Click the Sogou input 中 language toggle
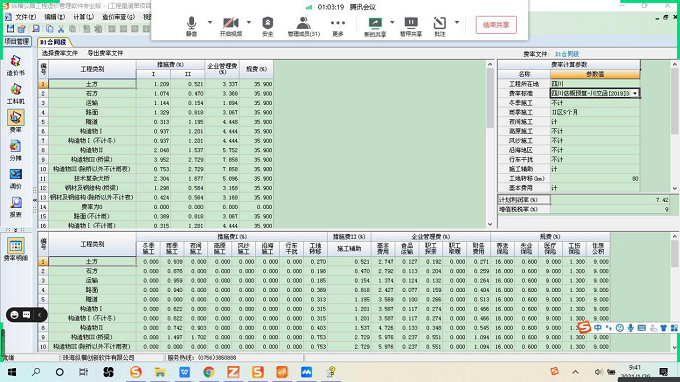Viewport: 680px width, 382px height. tap(598, 328)
